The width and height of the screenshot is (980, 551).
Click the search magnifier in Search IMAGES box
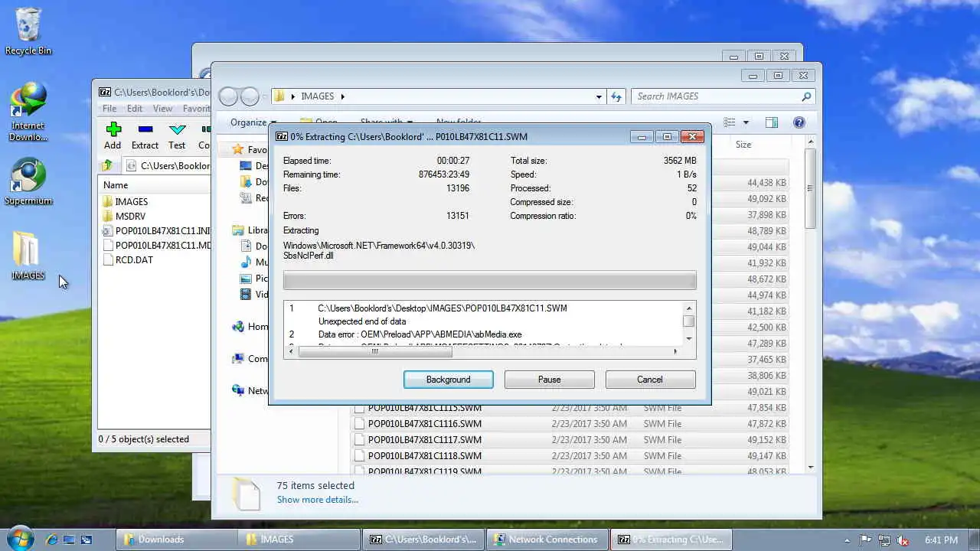805,96
